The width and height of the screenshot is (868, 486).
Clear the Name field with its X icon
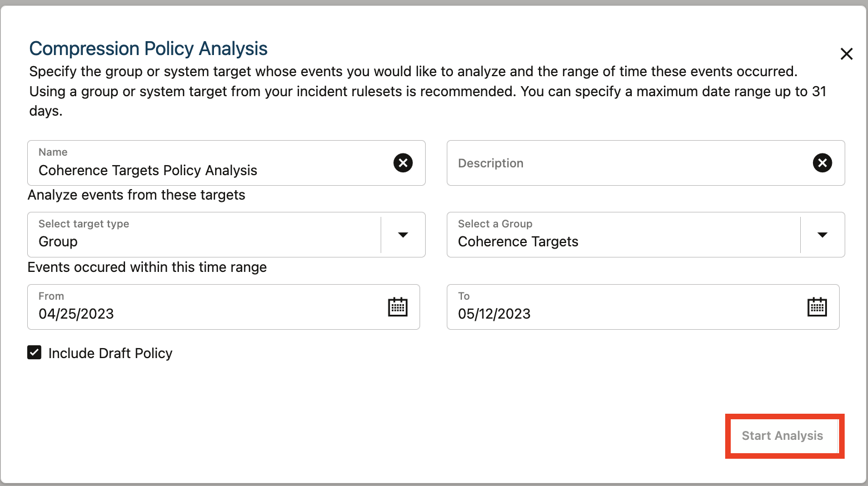(x=403, y=163)
